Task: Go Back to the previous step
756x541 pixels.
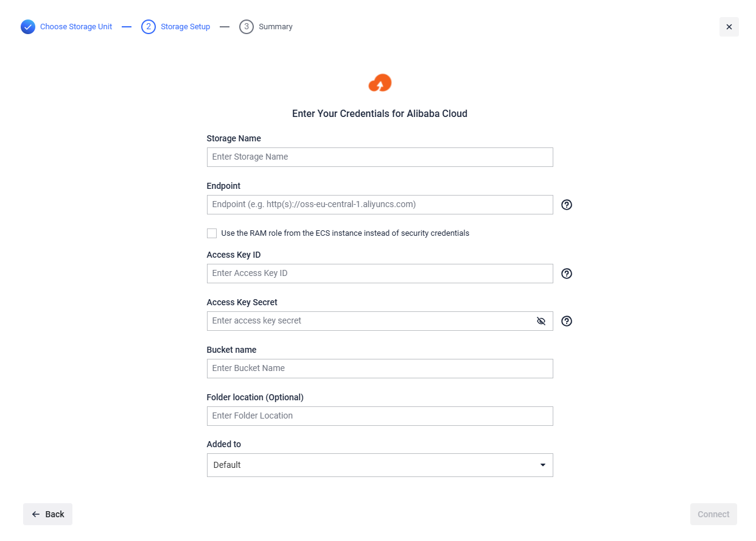Action: tap(48, 514)
